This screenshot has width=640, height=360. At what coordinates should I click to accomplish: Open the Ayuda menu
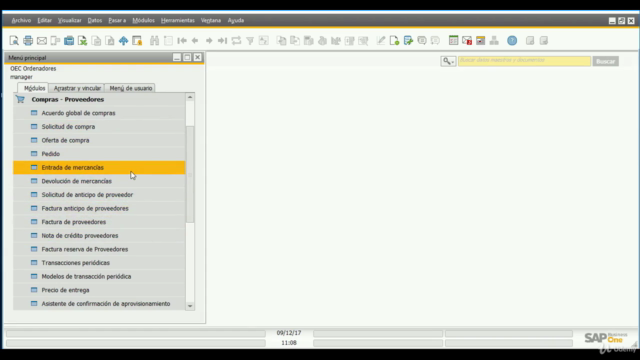tap(236, 20)
